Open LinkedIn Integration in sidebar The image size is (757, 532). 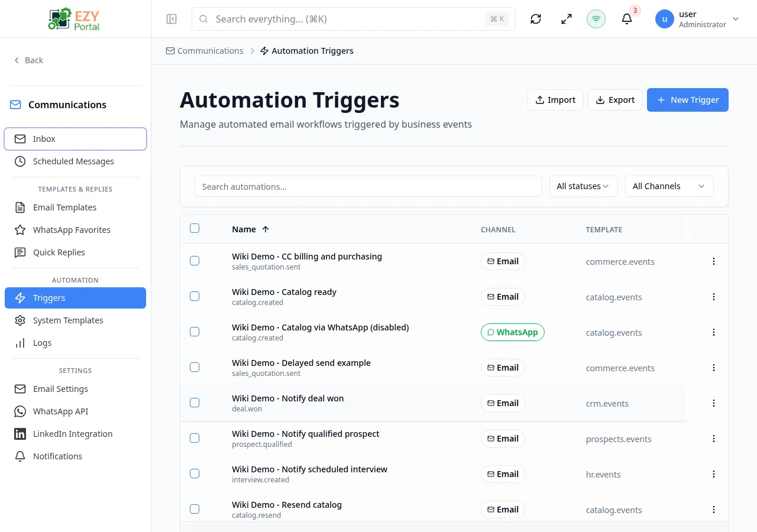(75, 434)
